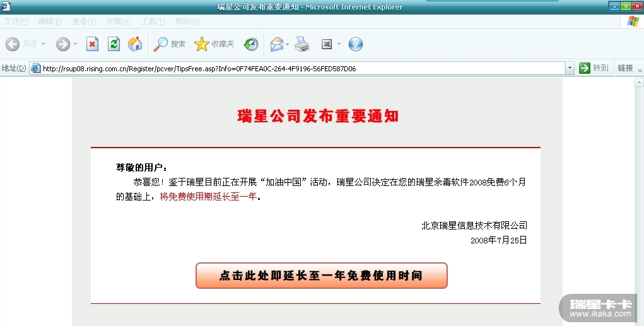Image resolution: width=644 pixels, height=326 pixels.
Task: Click inside the address URL field
Action: (x=303, y=69)
